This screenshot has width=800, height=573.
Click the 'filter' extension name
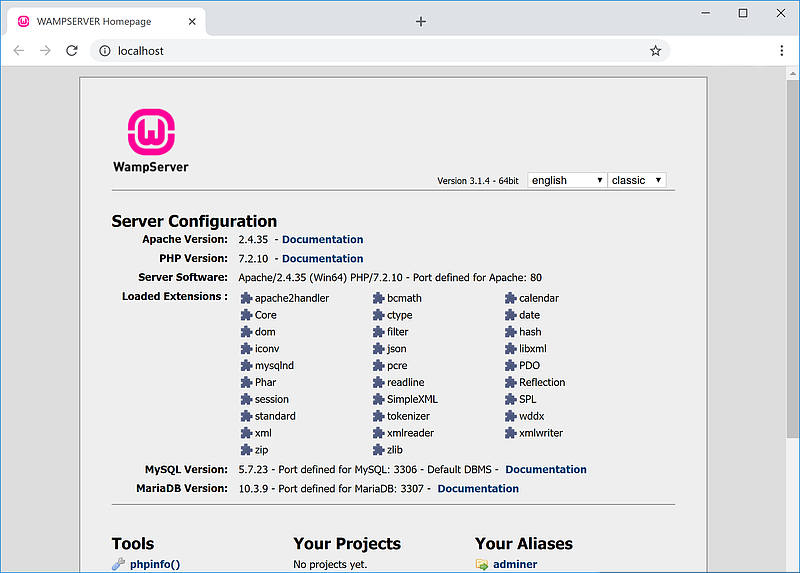click(x=397, y=332)
